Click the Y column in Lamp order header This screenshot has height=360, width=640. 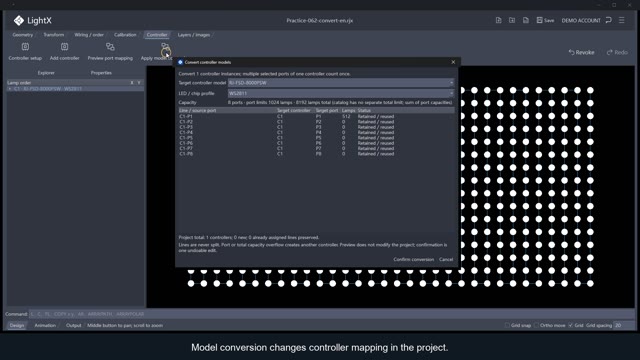point(139,83)
